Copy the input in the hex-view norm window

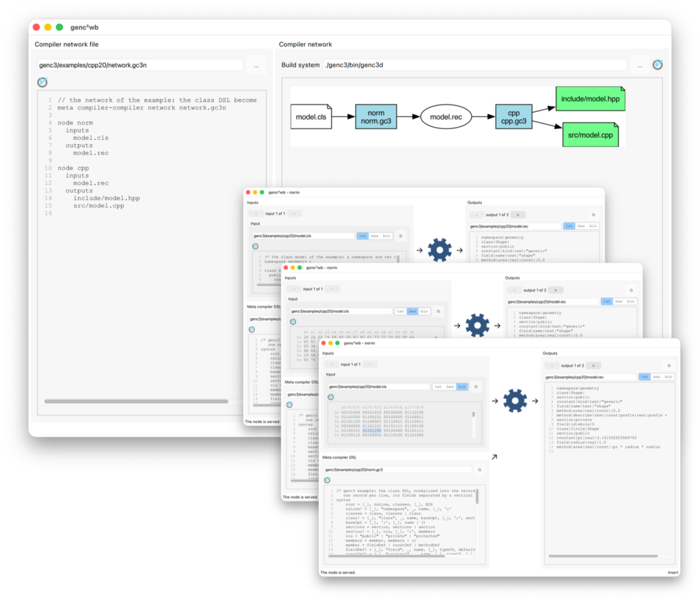click(438, 312)
